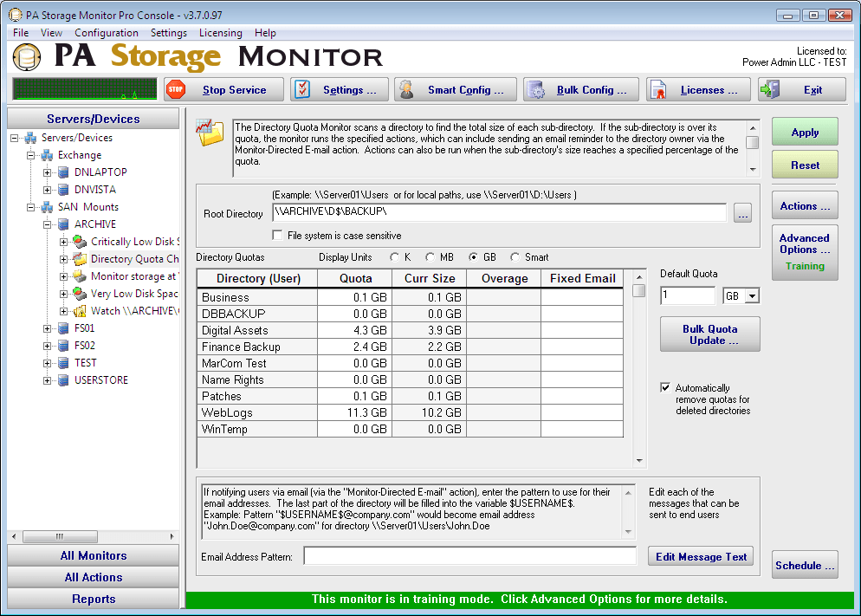Click Edit Message Text button

pos(702,557)
